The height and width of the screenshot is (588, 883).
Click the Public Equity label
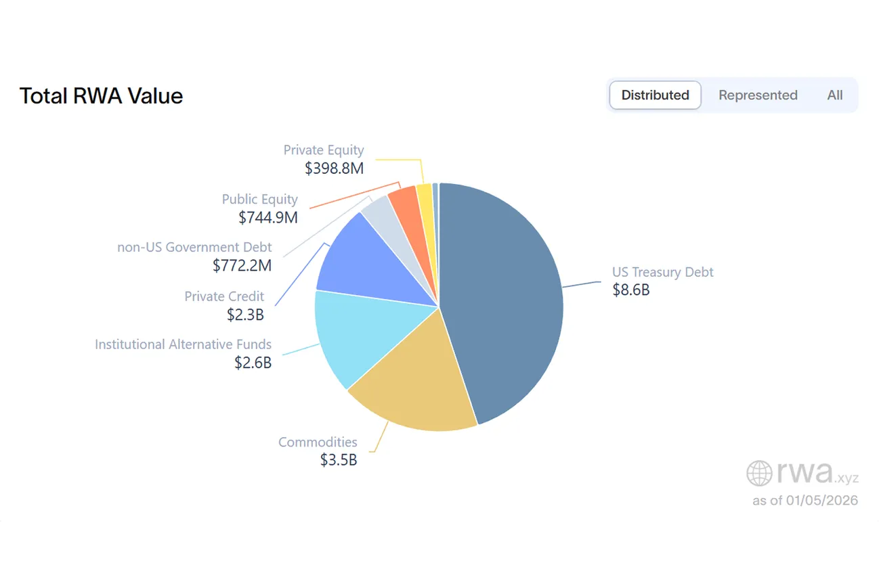pos(259,199)
